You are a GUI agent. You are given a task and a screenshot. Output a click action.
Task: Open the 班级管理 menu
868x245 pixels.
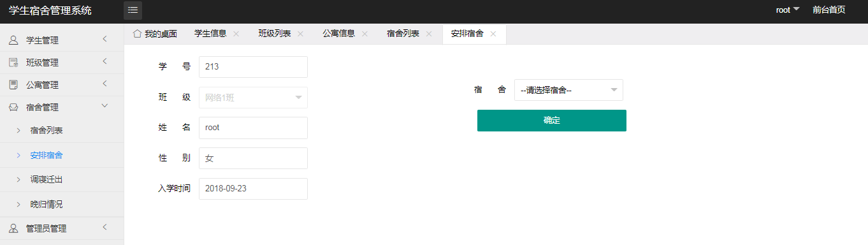[62, 63]
